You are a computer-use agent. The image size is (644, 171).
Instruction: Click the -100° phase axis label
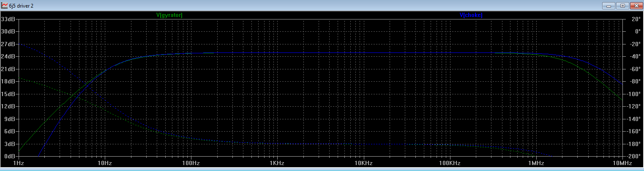[634, 94]
